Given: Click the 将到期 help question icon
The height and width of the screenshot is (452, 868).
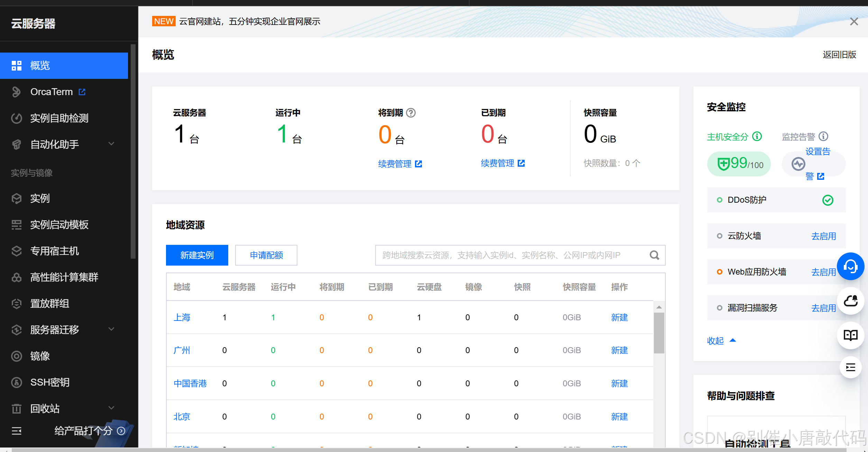Looking at the screenshot, I should pyautogui.click(x=411, y=113).
